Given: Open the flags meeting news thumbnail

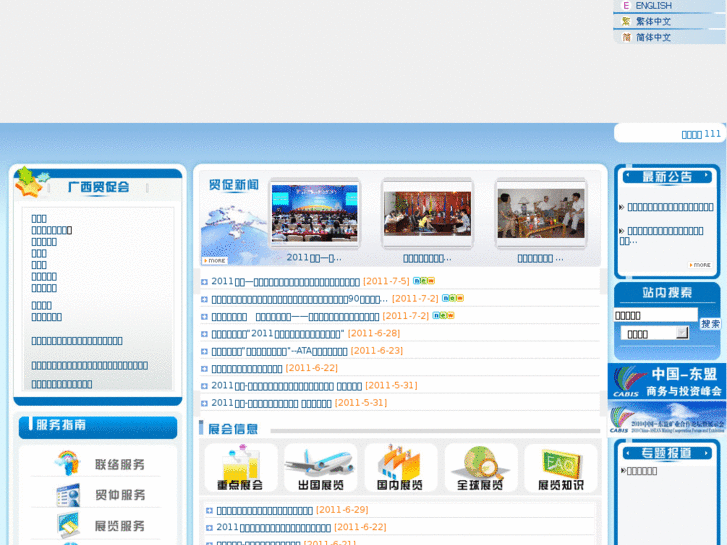Looking at the screenshot, I should coord(427,213).
